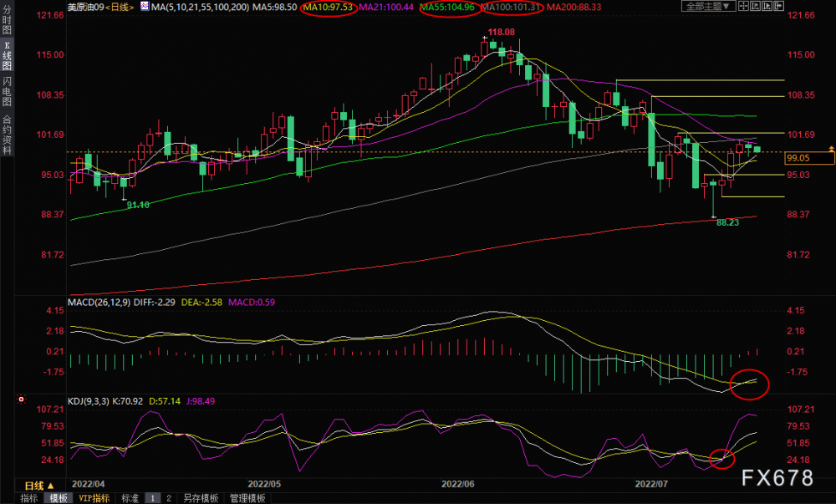Open 管理模板 template manager
This screenshot has width=836, height=504.
[x=247, y=498]
